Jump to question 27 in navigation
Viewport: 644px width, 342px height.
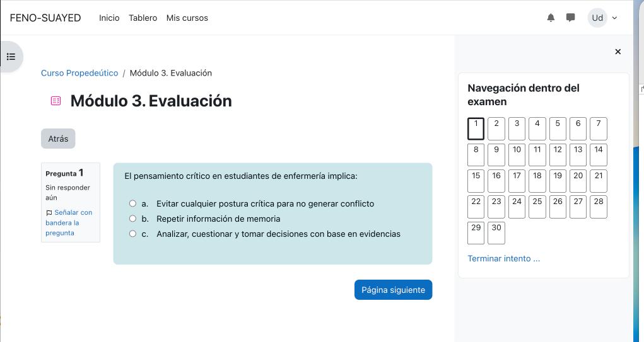[578, 207]
